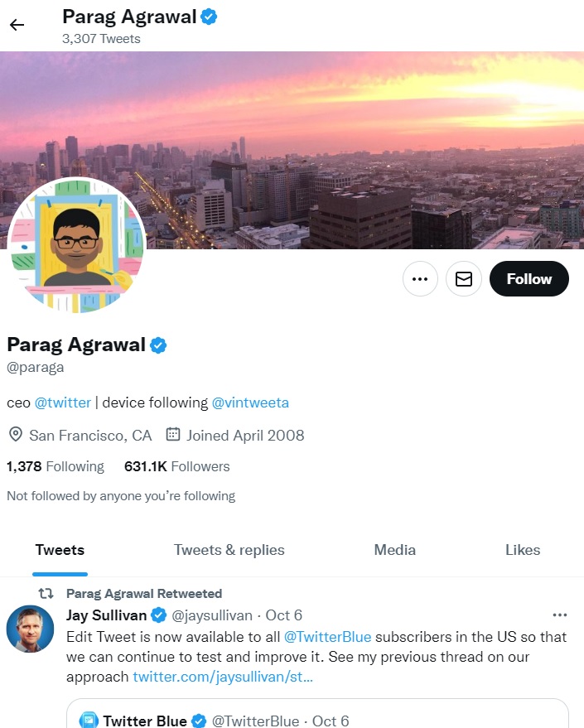View the 631.1K Followers list
Screen dimensions: 584x728
click(x=177, y=466)
